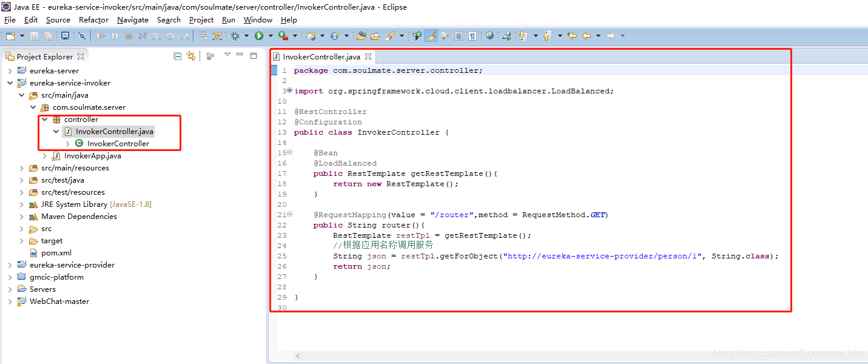The width and height of the screenshot is (868, 364).
Task: Collapse the getRestTemplate method fold on line 15
Action: pyautogui.click(x=289, y=152)
